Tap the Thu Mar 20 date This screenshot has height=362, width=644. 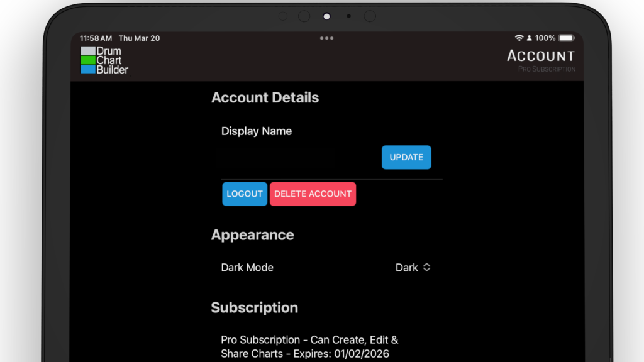click(139, 38)
